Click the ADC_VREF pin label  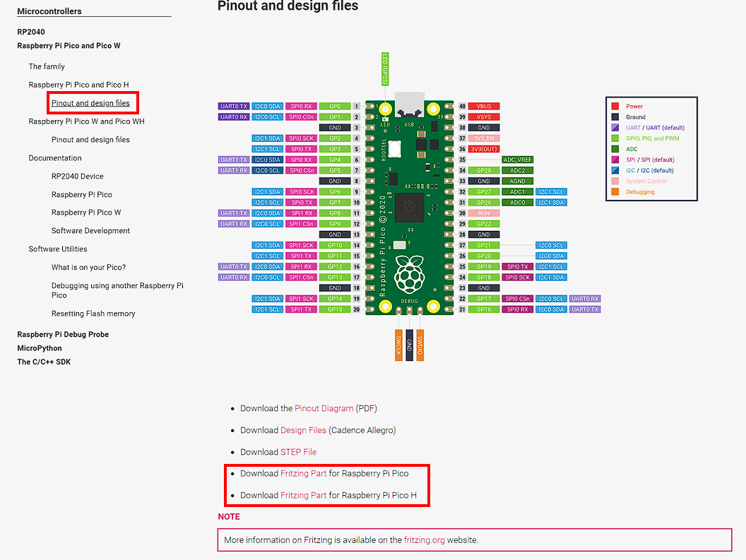click(517, 160)
